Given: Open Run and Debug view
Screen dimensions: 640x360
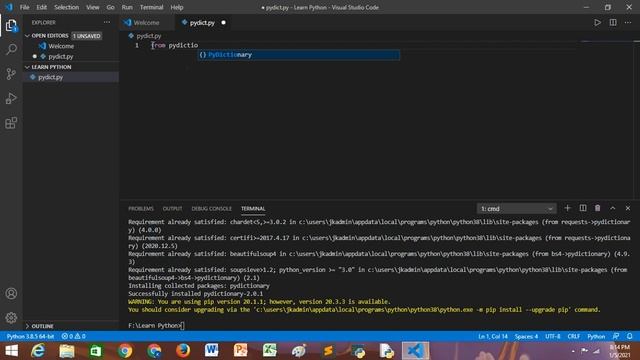Looking at the screenshot, I should [11, 98].
